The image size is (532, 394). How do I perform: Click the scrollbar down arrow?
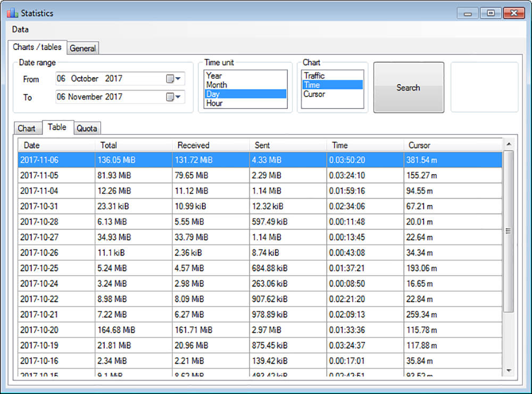(x=508, y=370)
